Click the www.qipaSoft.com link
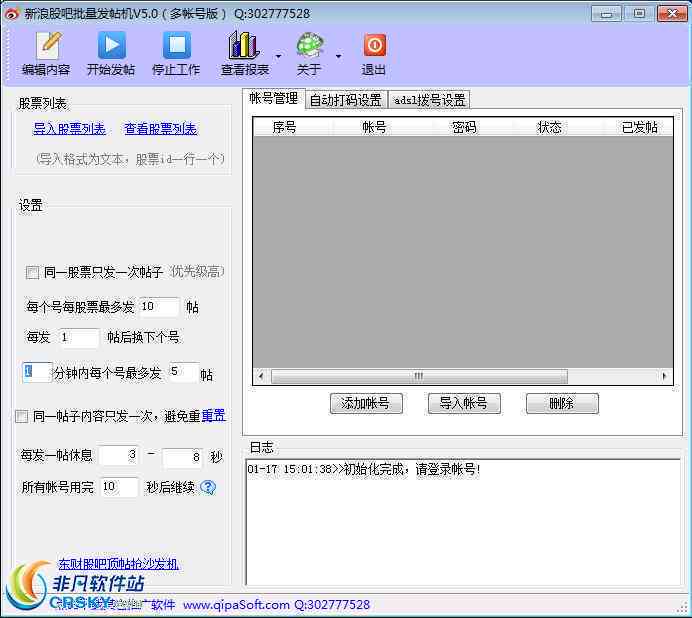This screenshot has width=692, height=618. 237,604
